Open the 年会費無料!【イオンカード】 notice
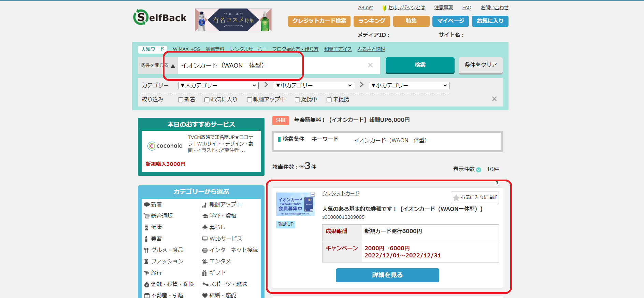Screen dimensions: 644x298 point(352,120)
